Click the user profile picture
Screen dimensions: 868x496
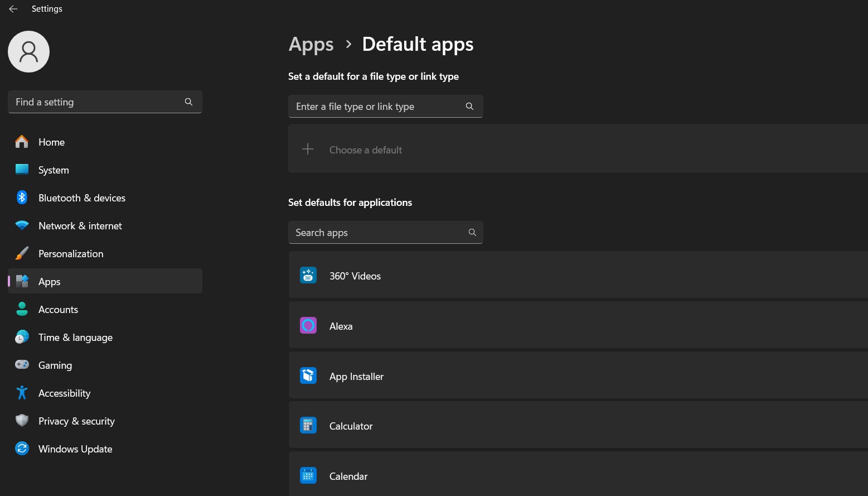click(28, 51)
